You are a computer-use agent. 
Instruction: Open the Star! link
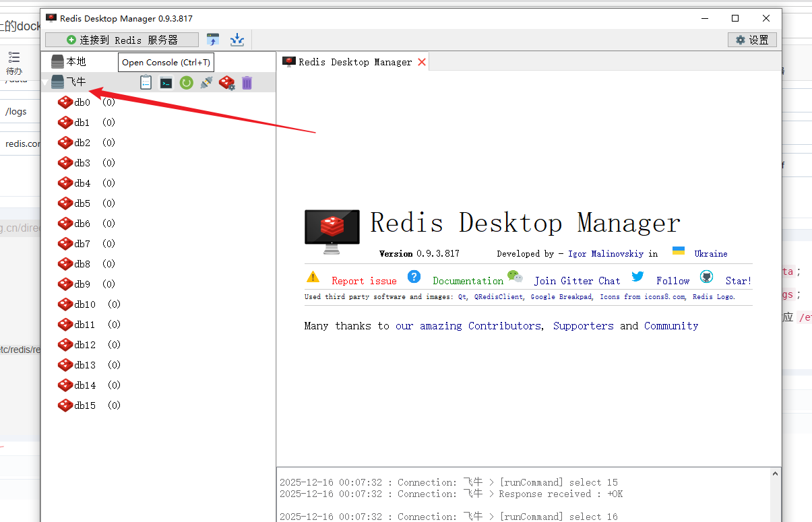[x=739, y=281]
